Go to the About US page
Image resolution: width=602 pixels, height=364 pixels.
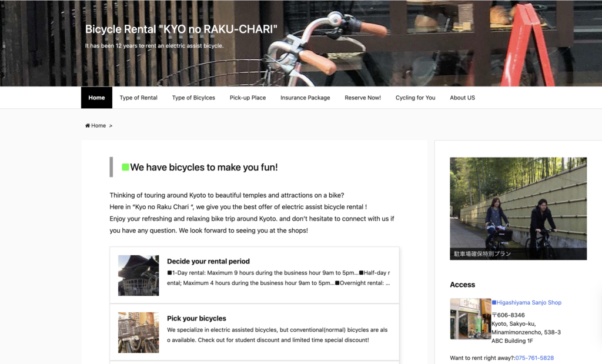coord(462,98)
